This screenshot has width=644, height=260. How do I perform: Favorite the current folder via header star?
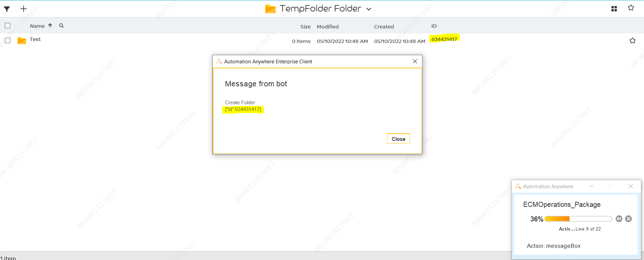[x=631, y=8]
